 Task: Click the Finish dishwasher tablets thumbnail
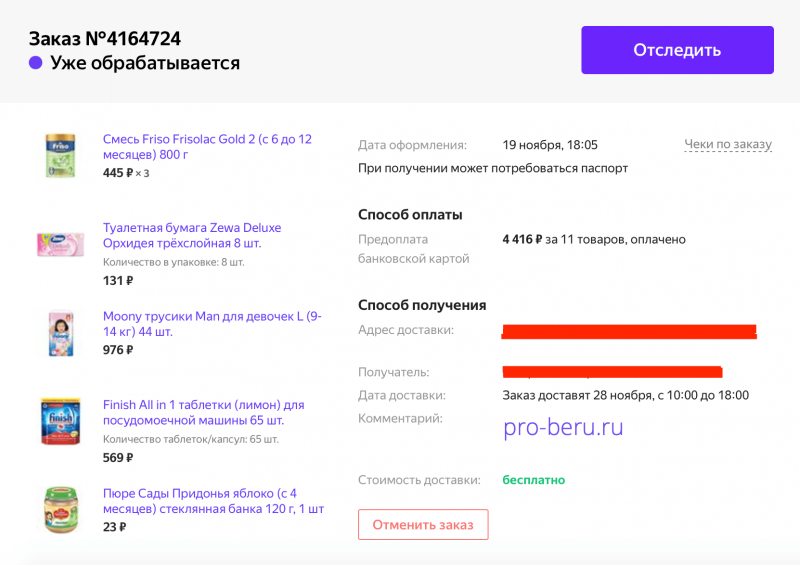(60, 422)
